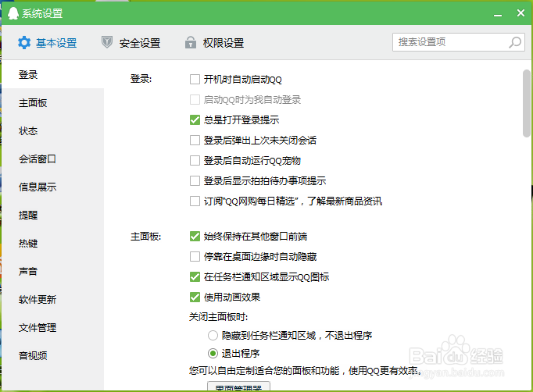533x392 pixels.
Task: Check 订阅QQ网购每日精选 option
Action: [195, 201]
